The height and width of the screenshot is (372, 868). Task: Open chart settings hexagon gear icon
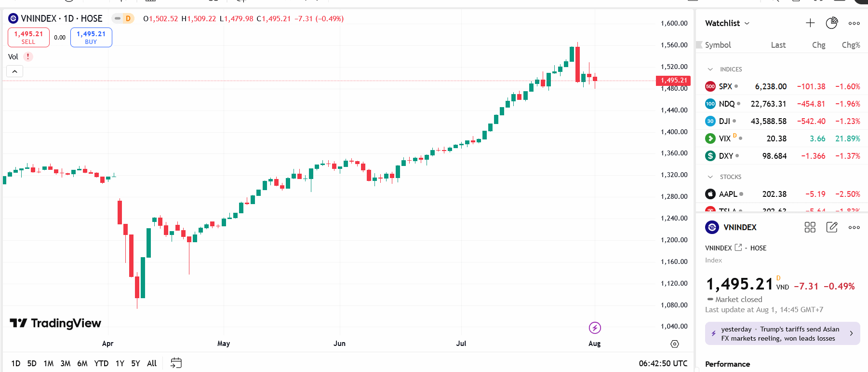pyautogui.click(x=675, y=344)
